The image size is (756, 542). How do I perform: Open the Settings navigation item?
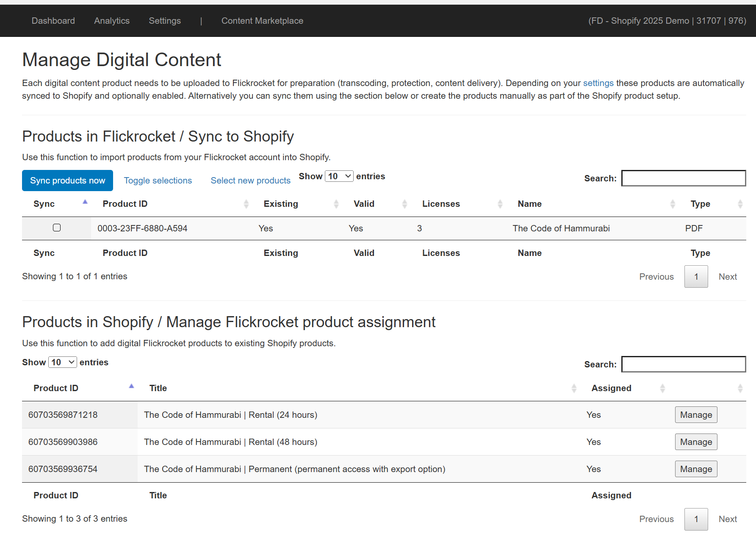[165, 21]
